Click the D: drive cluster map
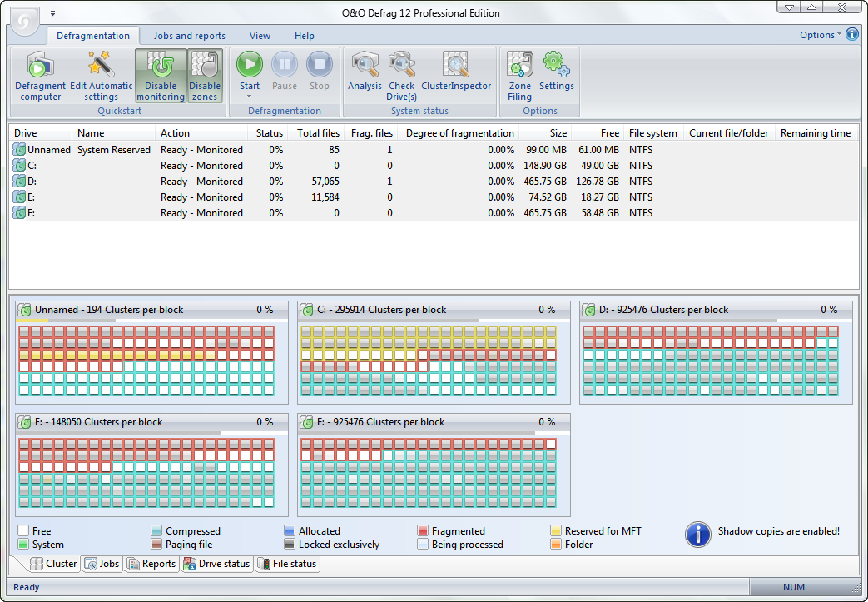The height and width of the screenshot is (602, 868). point(711,360)
